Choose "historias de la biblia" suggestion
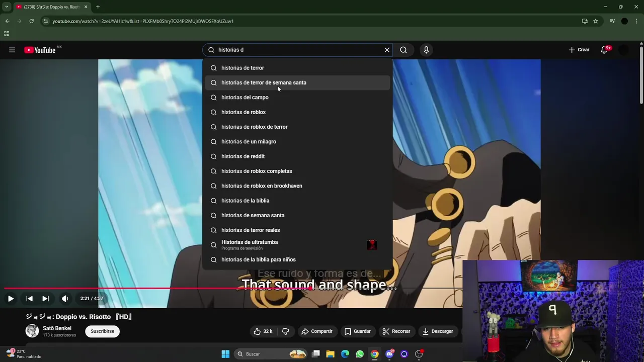Screen dimensions: 644x362 coord(297,201)
